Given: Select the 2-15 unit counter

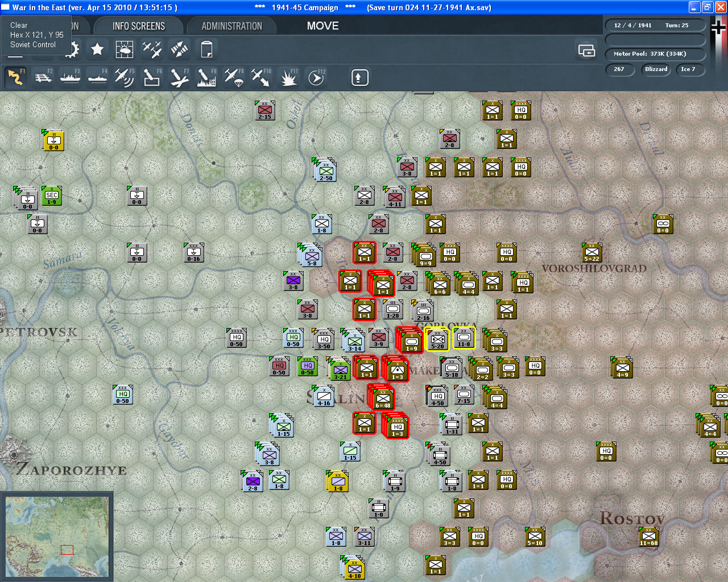Looking at the screenshot, I should click(x=265, y=111).
